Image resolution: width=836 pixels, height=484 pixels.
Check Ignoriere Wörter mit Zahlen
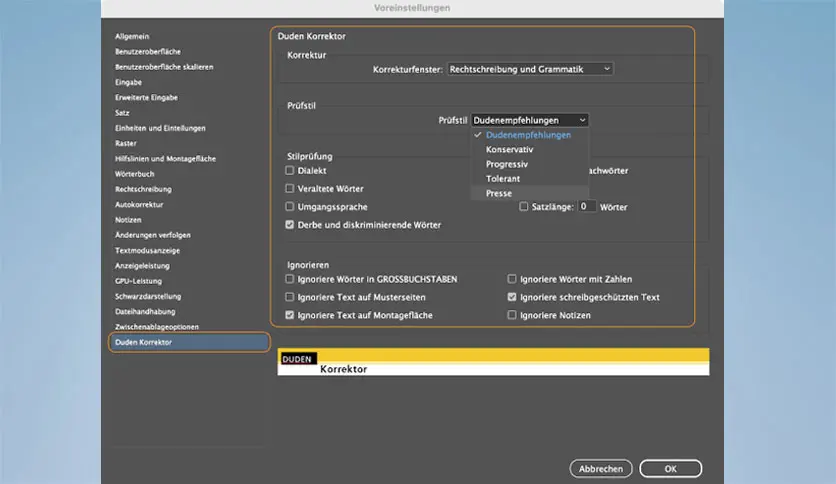[x=512, y=279]
